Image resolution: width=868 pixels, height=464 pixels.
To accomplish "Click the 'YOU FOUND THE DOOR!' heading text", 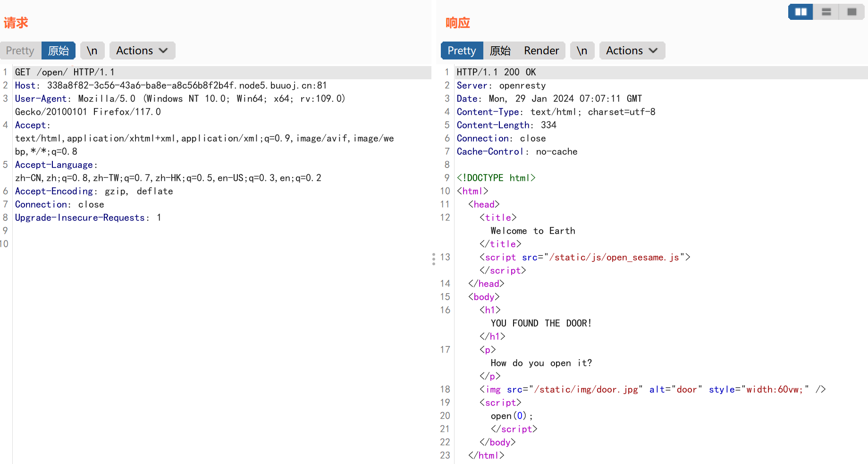I will [541, 323].
